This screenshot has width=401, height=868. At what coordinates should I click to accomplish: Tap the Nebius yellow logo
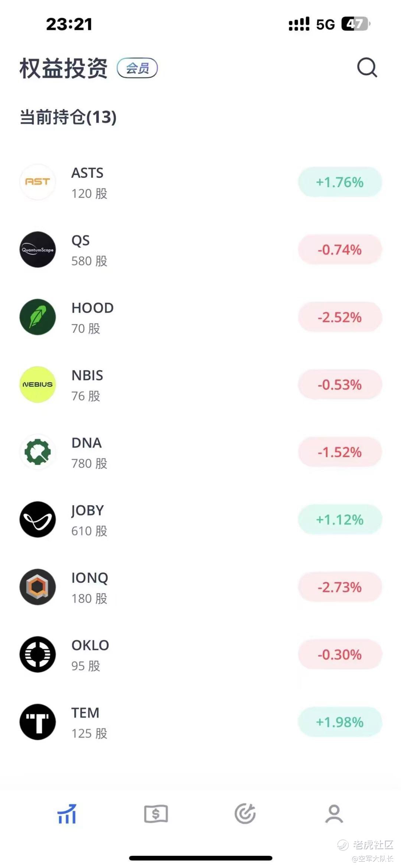click(x=38, y=384)
